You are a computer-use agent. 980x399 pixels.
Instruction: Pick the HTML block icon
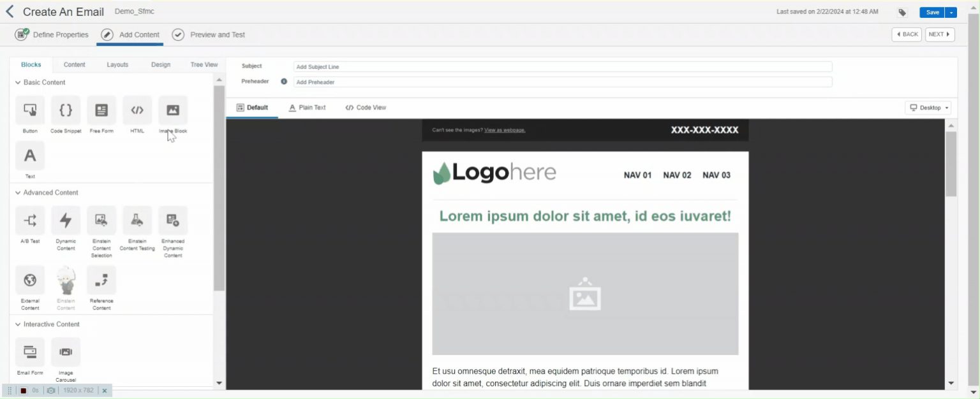coord(137,110)
